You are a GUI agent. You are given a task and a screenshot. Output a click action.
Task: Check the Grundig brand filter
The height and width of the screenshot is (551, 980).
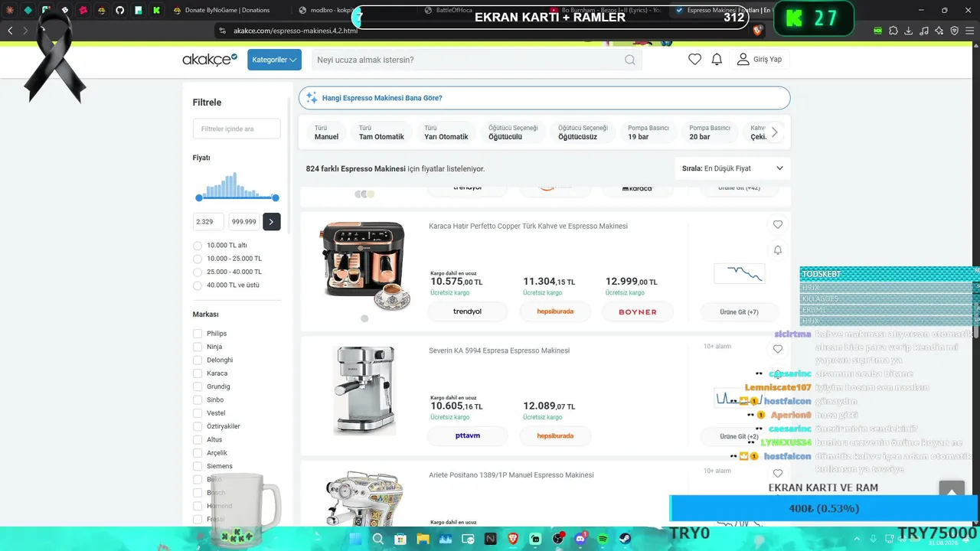(198, 386)
